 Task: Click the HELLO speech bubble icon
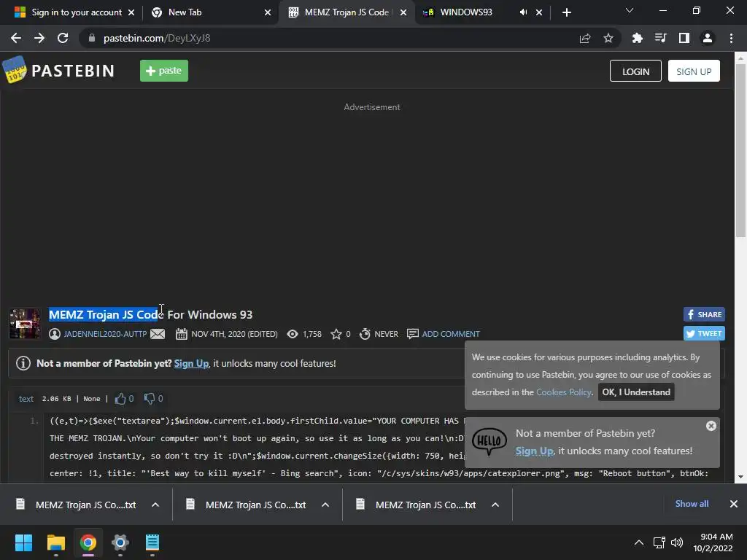click(489, 441)
